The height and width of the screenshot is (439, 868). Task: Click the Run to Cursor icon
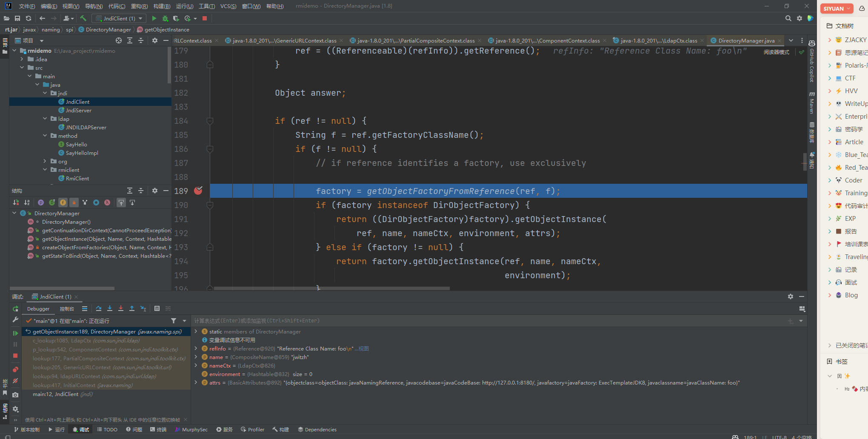(143, 308)
